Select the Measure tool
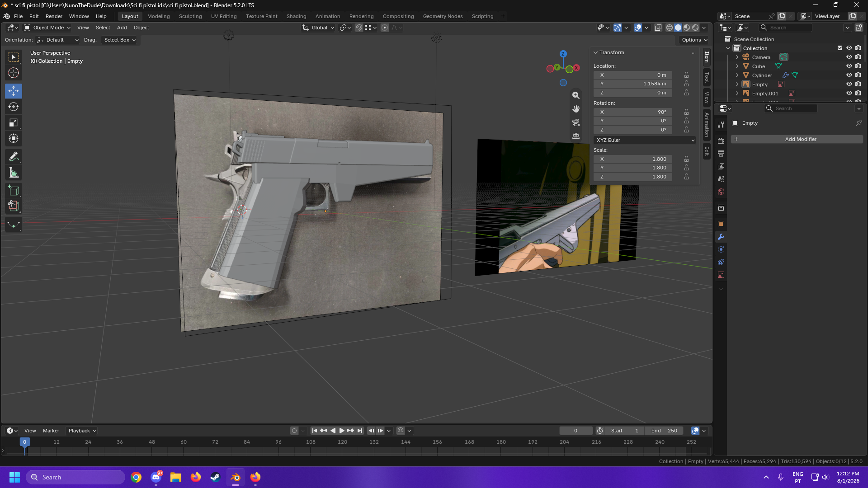The width and height of the screenshot is (868, 488). [x=14, y=172]
